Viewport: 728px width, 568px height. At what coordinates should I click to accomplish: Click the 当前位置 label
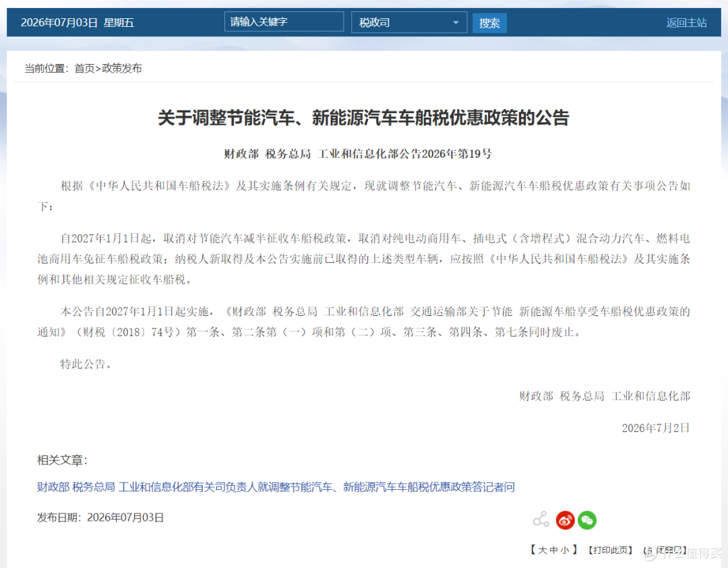[x=47, y=69]
